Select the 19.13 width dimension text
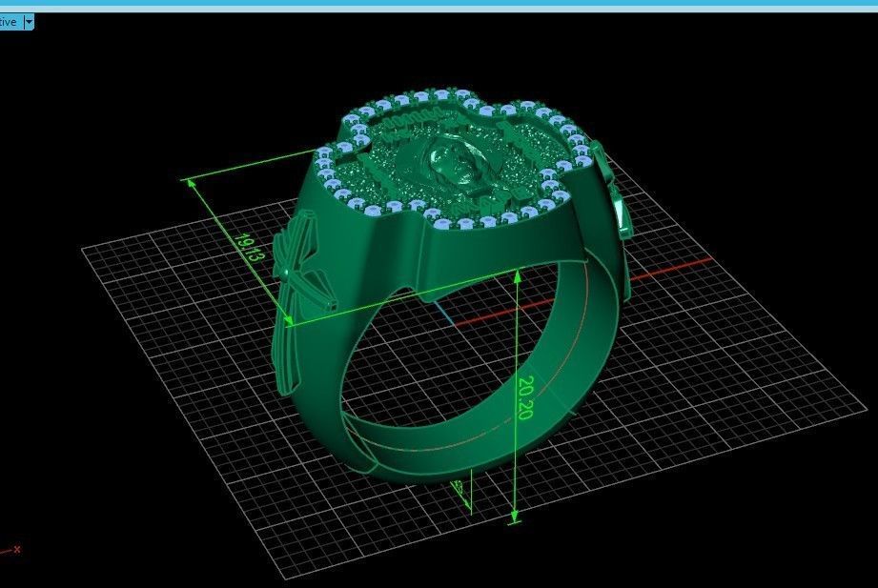Viewport: 878px width, 588px height. tap(249, 248)
